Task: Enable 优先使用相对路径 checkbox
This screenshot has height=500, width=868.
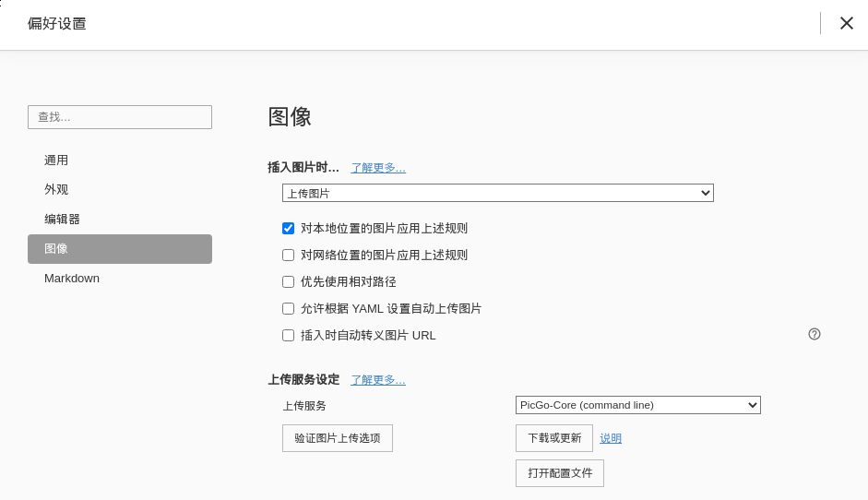Action: [x=289, y=281]
